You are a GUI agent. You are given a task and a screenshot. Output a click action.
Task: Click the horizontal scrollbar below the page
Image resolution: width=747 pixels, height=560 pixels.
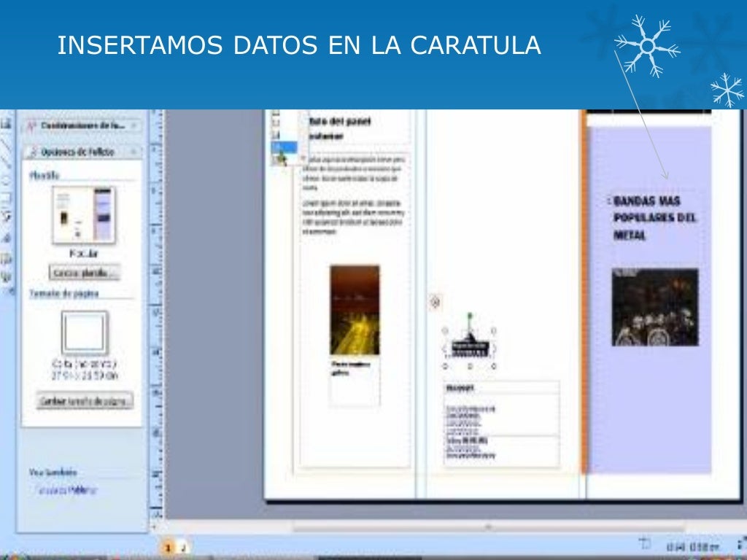(x=488, y=526)
